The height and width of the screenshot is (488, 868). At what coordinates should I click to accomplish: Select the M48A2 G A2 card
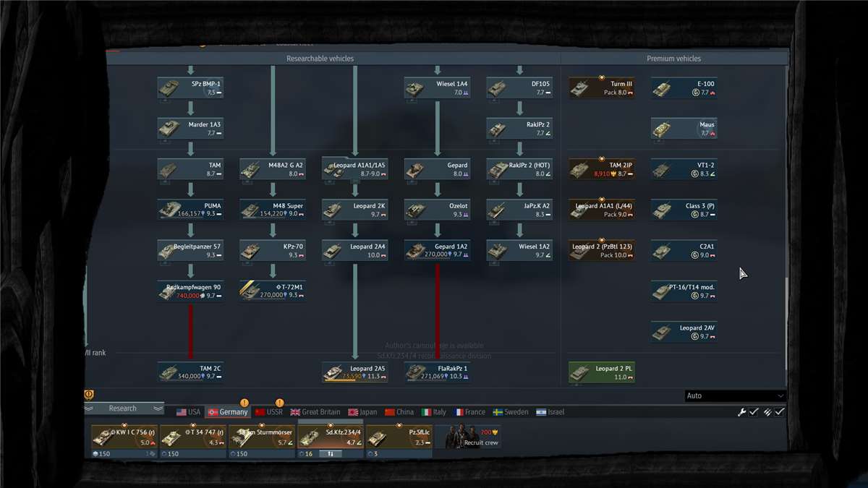pyautogui.click(x=273, y=169)
